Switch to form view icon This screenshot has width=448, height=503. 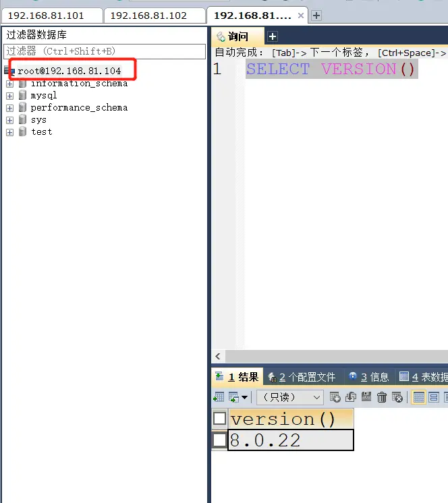click(434, 397)
